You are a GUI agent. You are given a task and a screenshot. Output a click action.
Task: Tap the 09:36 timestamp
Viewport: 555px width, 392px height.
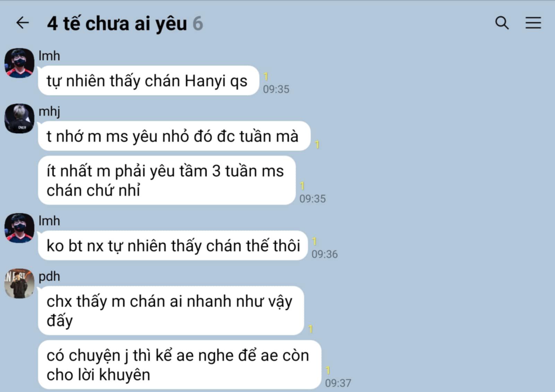tap(324, 254)
